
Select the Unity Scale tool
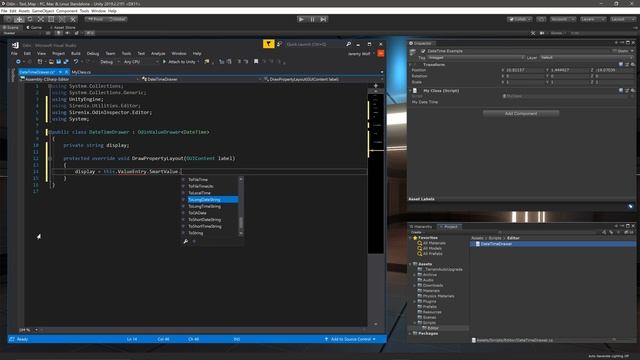(x=40, y=19)
